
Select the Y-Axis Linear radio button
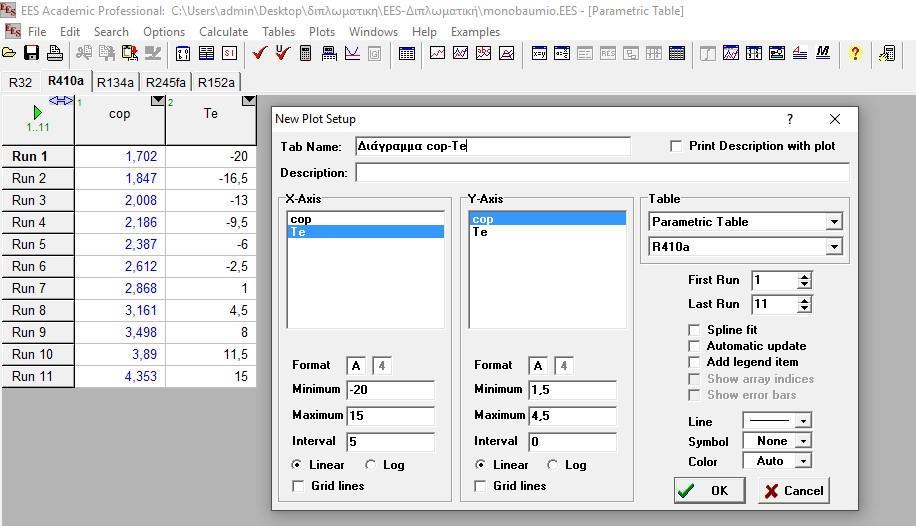[480, 465]
